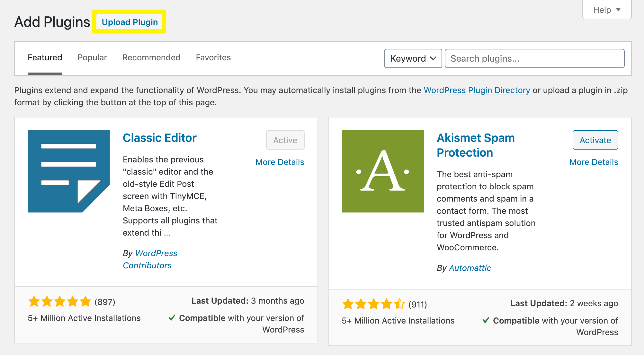Switch back to the Featured tab
The height and width of the screenshot is (355, 644).
(45, 57)
